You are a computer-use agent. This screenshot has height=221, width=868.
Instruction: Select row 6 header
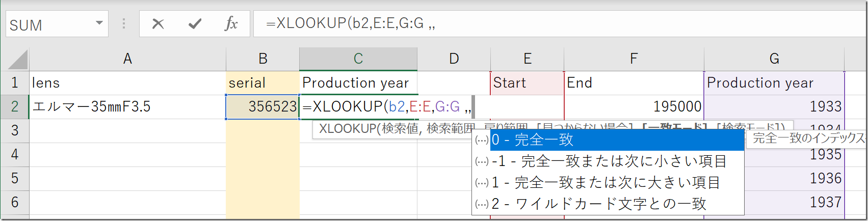[x=15, y=203]
